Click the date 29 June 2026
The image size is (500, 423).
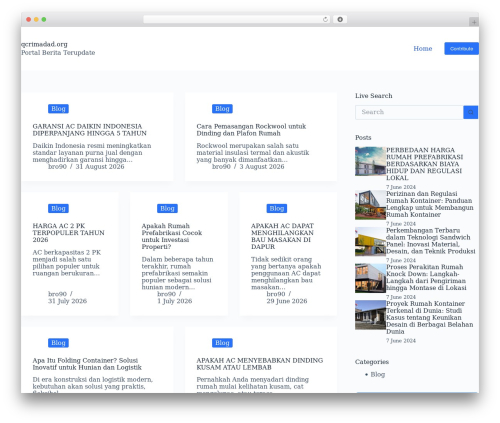click(287, 301)
